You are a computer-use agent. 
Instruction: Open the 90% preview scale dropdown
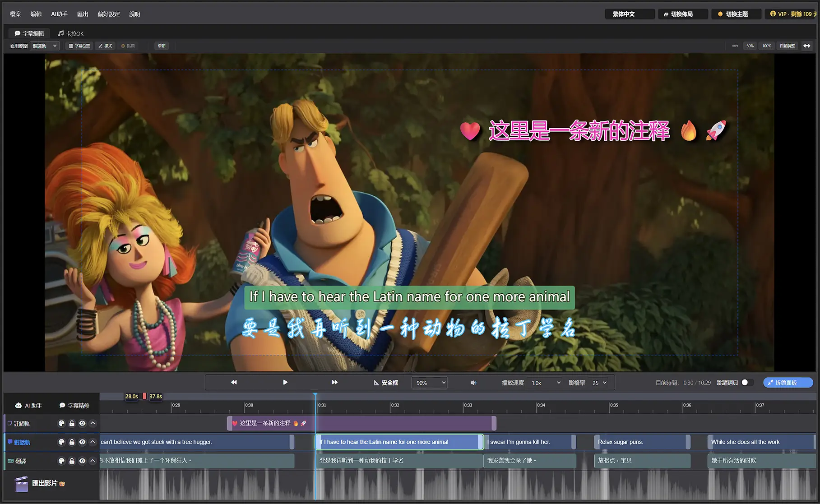429,383
